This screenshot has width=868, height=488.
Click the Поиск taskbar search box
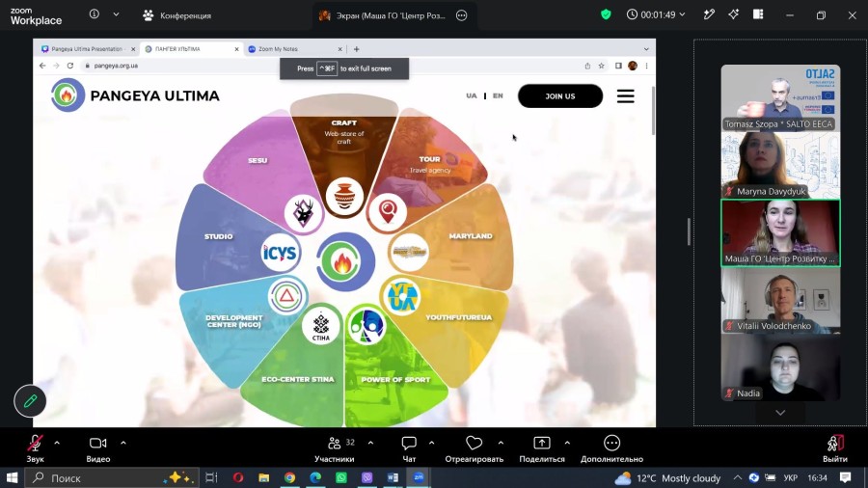click(111, 477)
